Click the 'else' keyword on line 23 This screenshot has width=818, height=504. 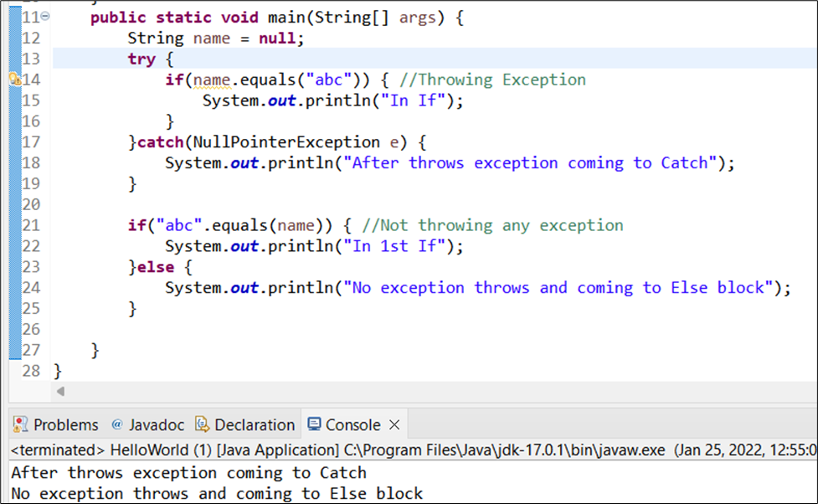[x=156, y=267]
